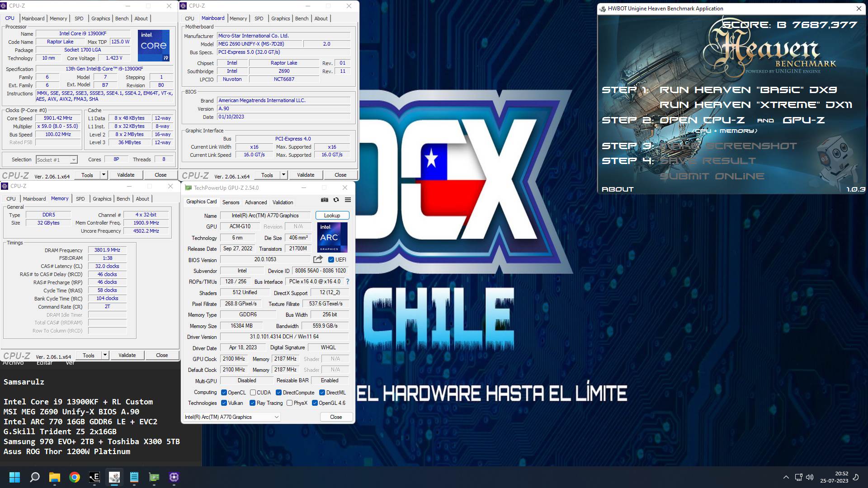The height and width of the screenshot is (488, 868).
Task: Click the Intel Core i9 logo
Action: pyautogui.click(x=154, y=45)
